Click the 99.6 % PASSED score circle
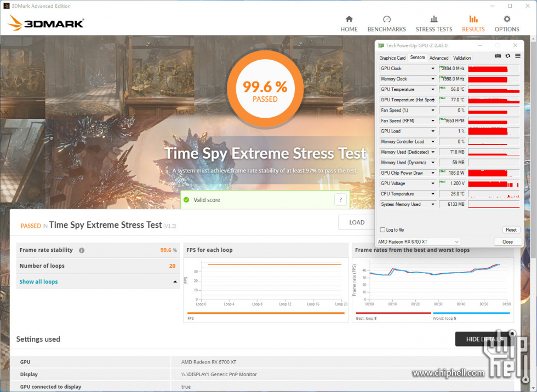 265,89
